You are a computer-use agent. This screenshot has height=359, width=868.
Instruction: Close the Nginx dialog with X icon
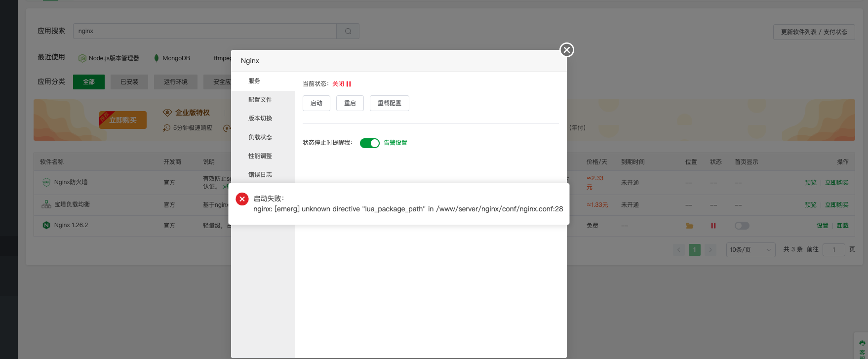(x=567, y=50)
